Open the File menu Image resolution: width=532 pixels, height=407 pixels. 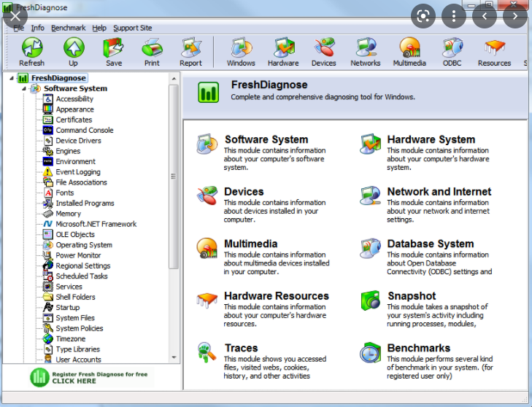pos(18,28)
